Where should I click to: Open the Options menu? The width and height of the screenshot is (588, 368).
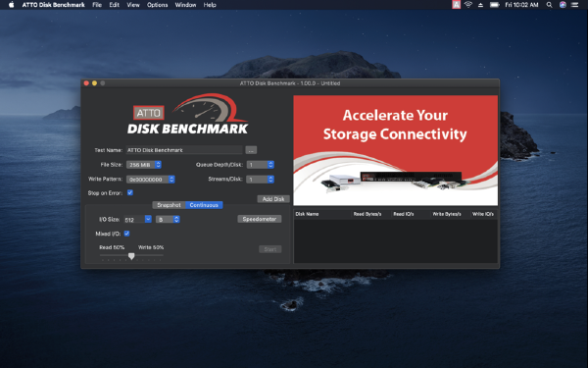point(157,5)
